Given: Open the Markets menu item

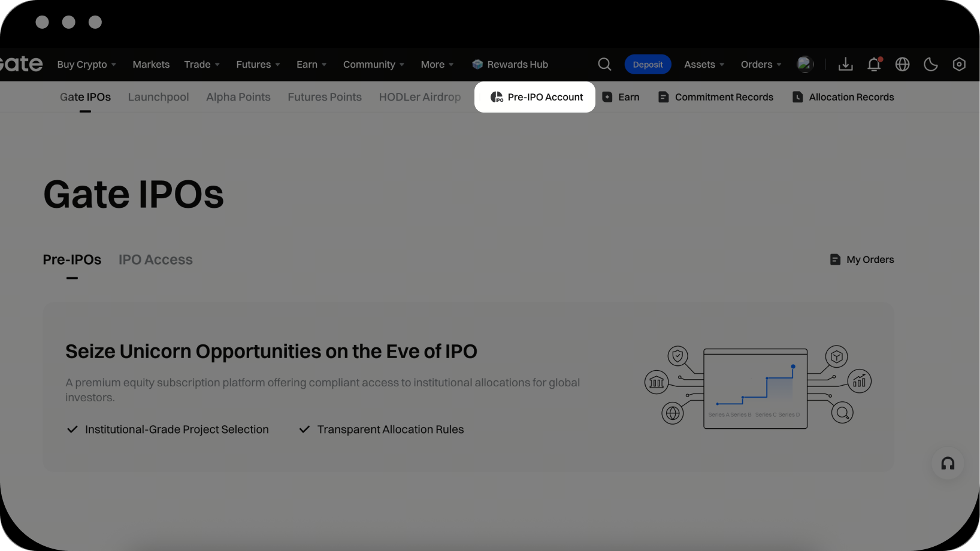Looking at the screenshot, I should [151, 64].
